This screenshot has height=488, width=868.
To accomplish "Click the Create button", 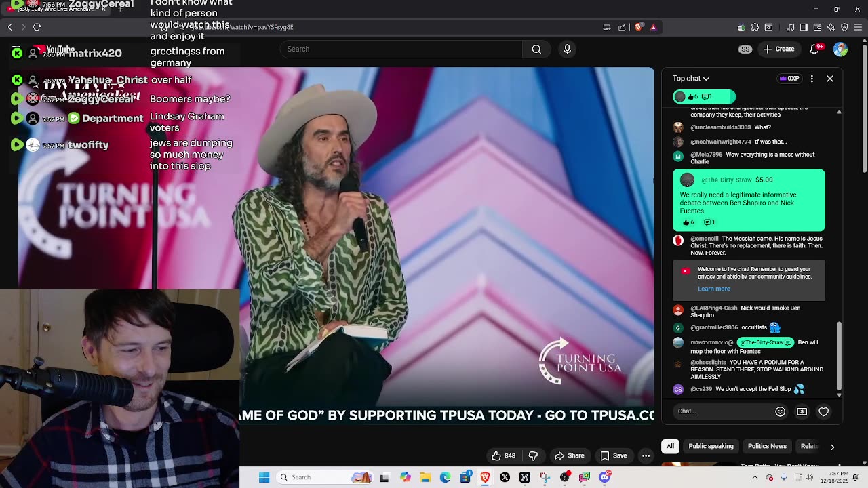I will (x=778, y=49).
